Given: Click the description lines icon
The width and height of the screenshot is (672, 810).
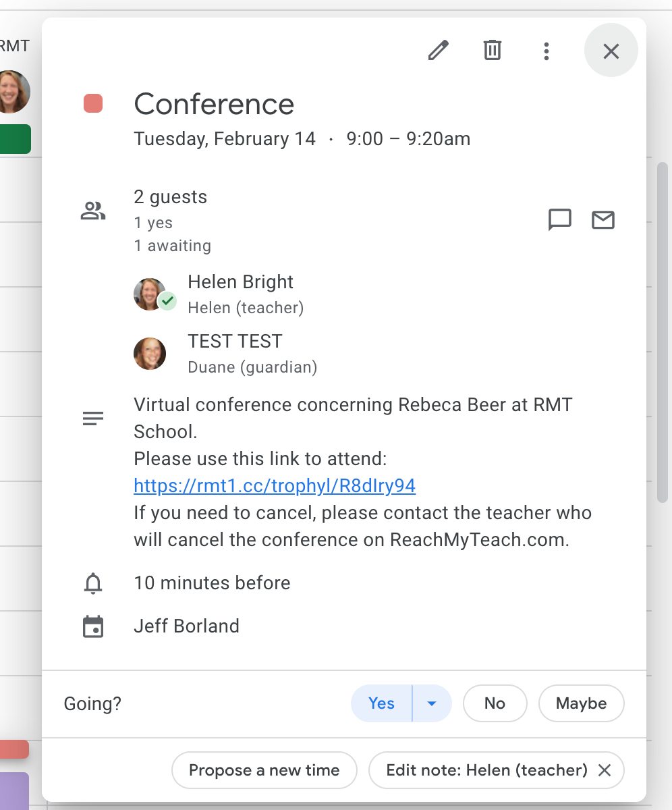Looking at the screenshot, I should [x=93, y=418].
